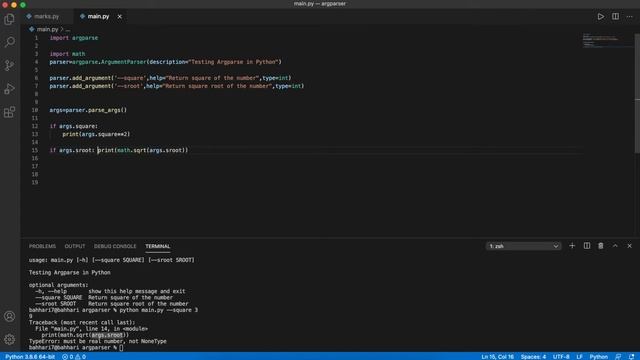The image size is (640, 360).
Task: Click on 'args=parser.parse_args()' line
Action: pos(88,110)
